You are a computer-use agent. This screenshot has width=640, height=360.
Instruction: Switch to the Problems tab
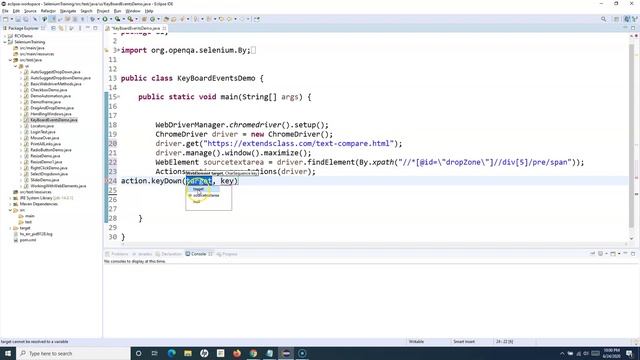[x=117, y=254]
